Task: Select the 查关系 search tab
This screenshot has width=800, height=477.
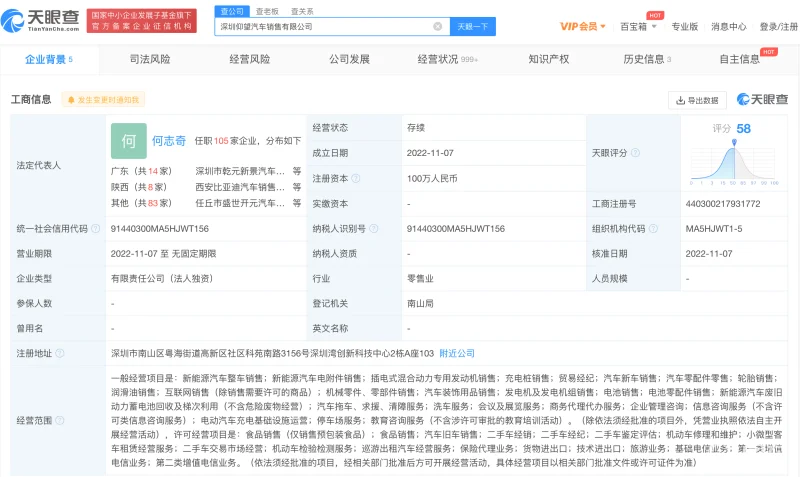Action: (302, 11)
